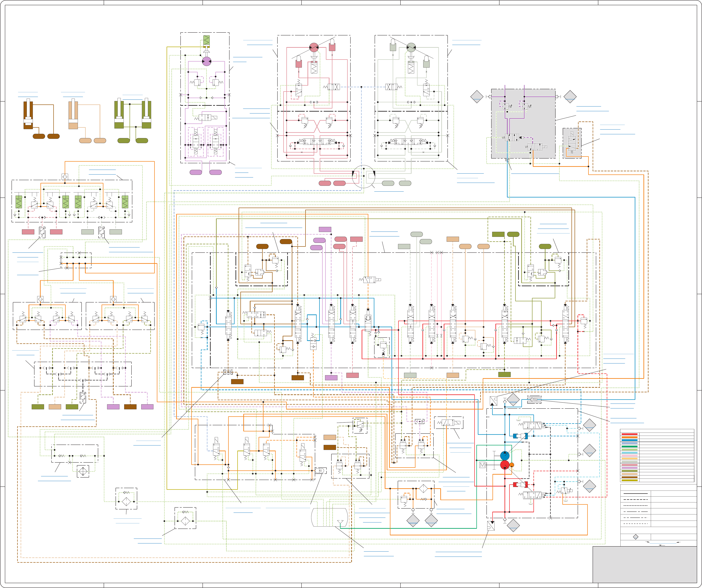Click the left olive-green cylinder of the pair
The width and height of the screenshot is (702, 588).
click(119, 113)
